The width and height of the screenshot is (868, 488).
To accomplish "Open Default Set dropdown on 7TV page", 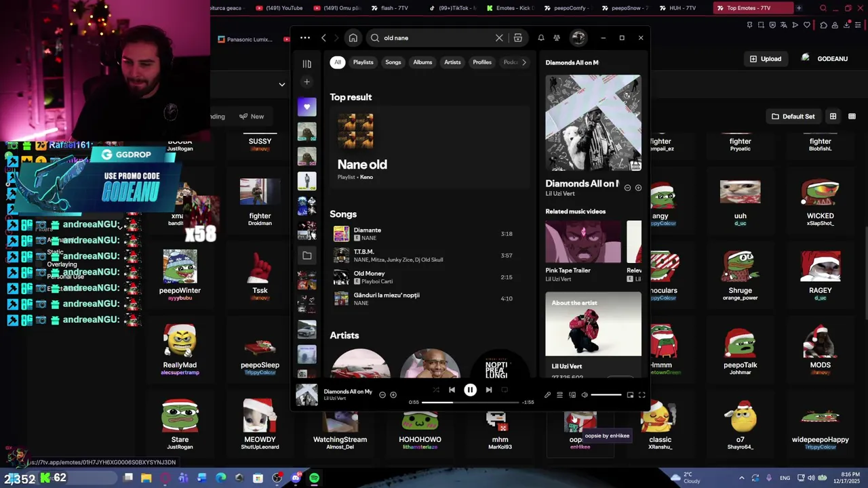I will [793, 117].
